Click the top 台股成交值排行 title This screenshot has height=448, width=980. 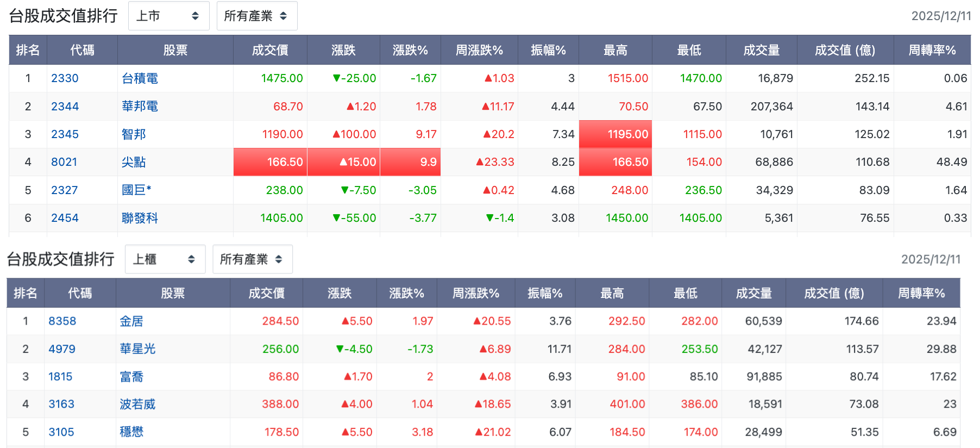pos(63,16)
